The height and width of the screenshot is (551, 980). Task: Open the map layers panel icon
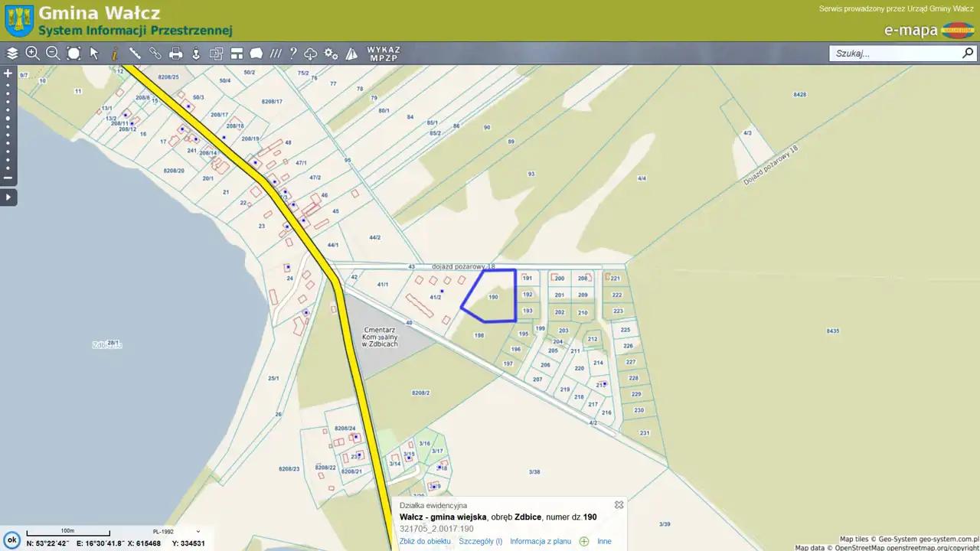12,54
